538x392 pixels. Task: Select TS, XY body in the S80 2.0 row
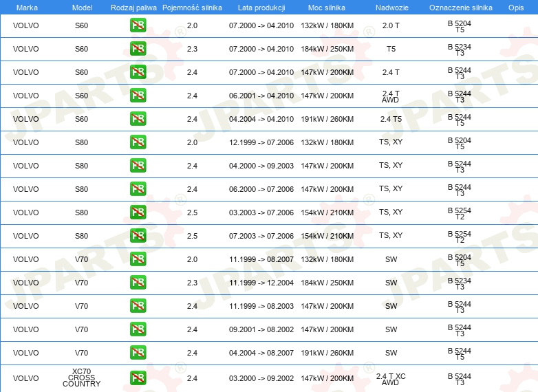point(391,142)
